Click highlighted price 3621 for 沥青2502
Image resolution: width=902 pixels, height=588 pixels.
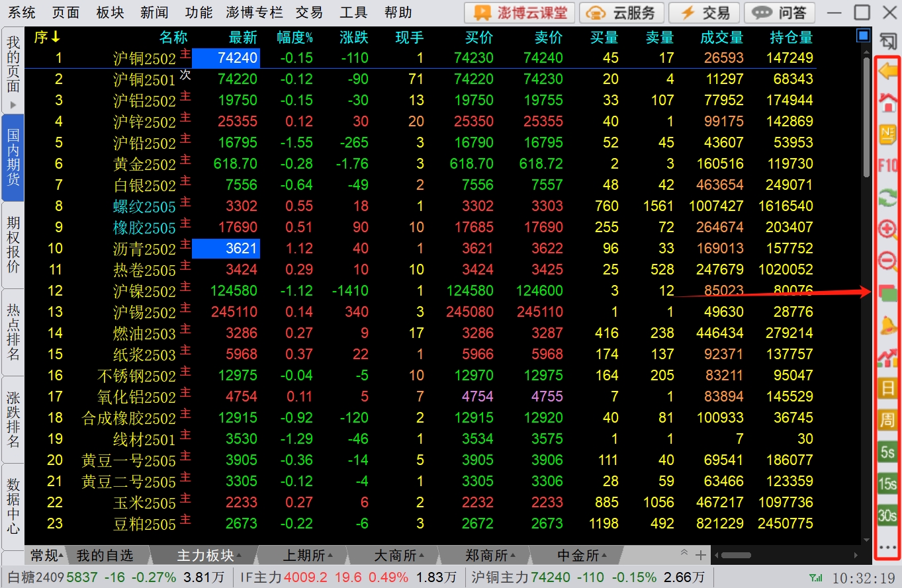tap(226, 249)
